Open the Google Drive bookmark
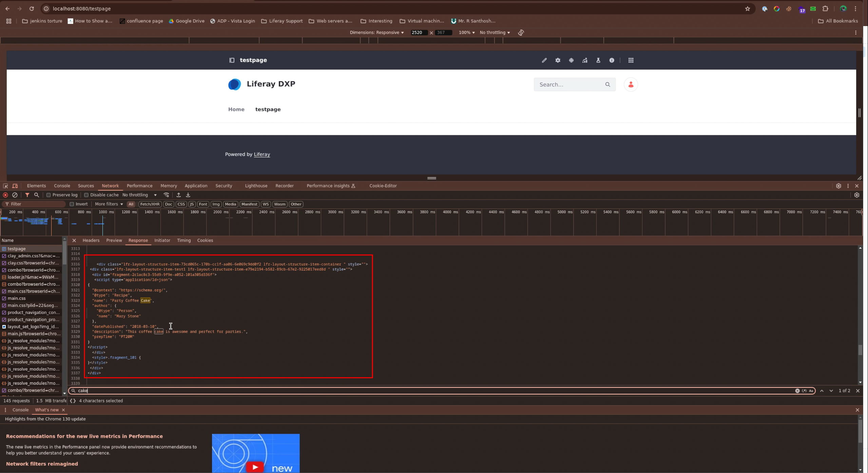 (186, 21)
